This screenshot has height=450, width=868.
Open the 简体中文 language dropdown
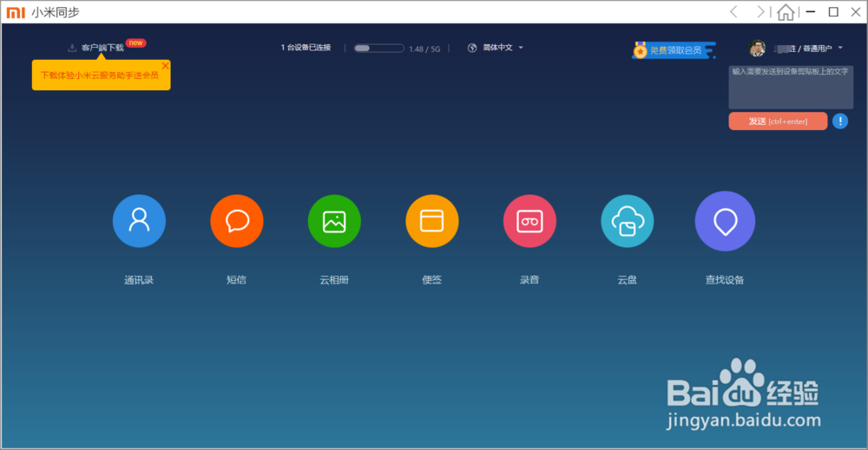[x=503, y=48]
